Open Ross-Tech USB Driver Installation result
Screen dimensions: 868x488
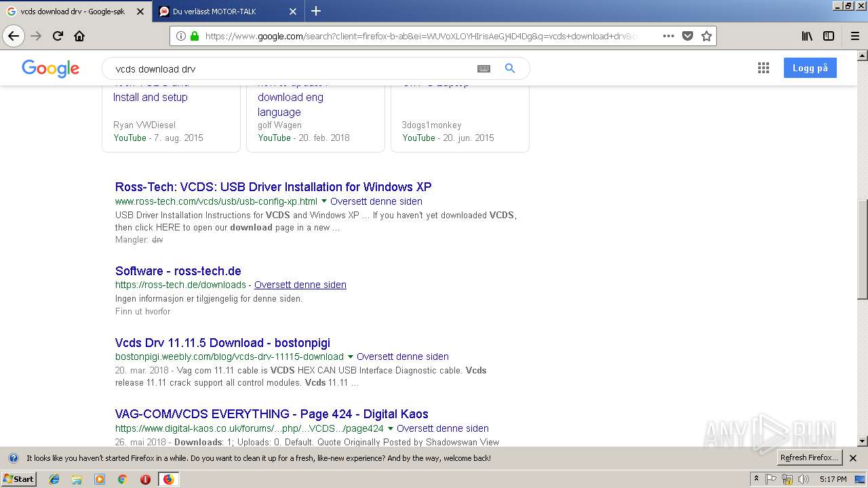tap(273, 187)
